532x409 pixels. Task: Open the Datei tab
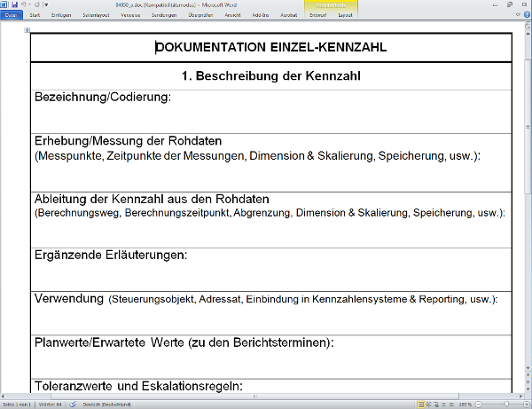(x=11, y=15)
